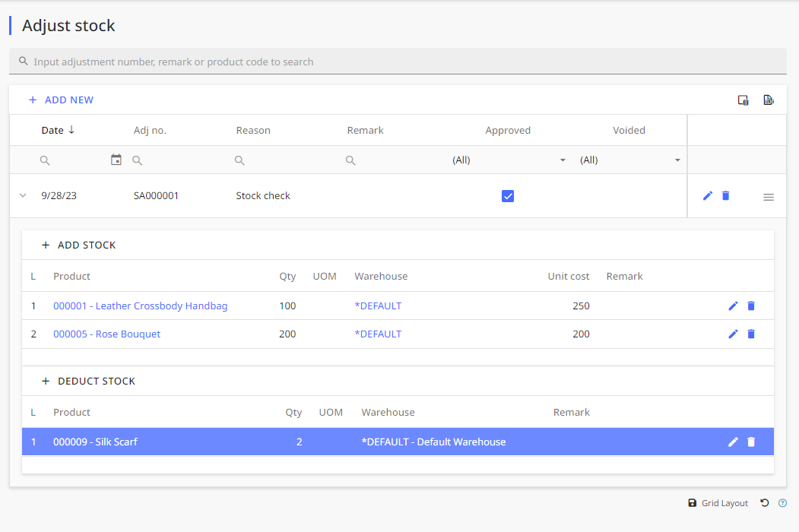The height and width of the screenshot is (532, 799).
Task: Click the search magnifier in the Reason filter
Action: (x=239, y=160)
